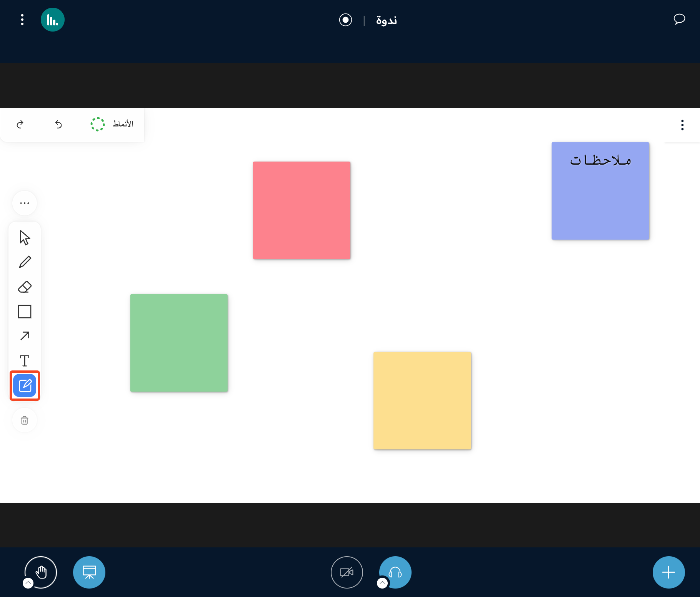Select the sticky note tool
700x597 pixels.
point(25,385)
